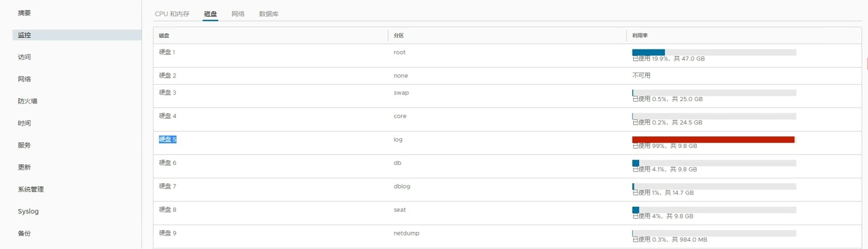Image resolution: width=868 pixels, height=249 pixels.
Task: Click the root partition usage bar
Action: [x=714, y=52]
